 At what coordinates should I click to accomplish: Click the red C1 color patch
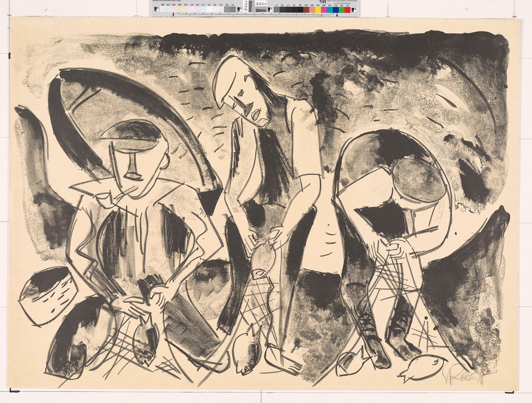point(348,10)
